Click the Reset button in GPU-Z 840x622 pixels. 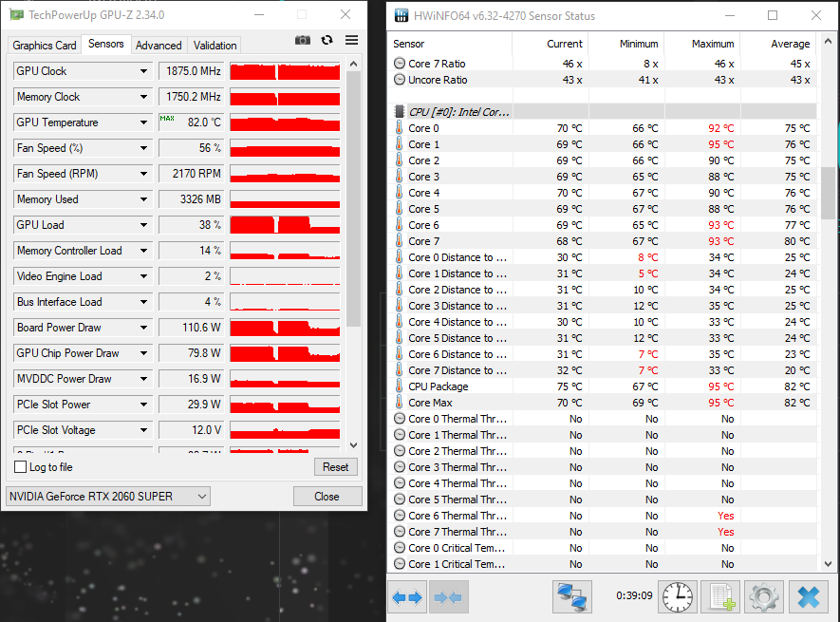click(x=335, y=467)
